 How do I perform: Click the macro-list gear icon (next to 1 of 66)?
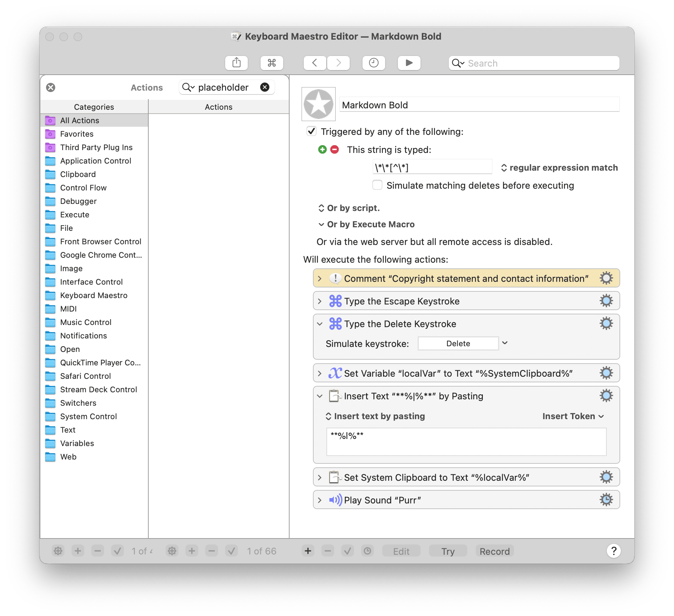coord(172,551)
